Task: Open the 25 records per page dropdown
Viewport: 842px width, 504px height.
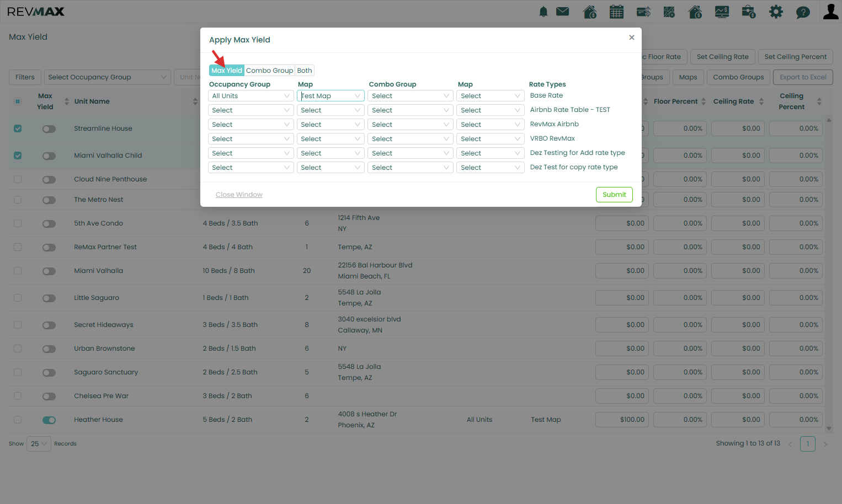Action: coord(39,444)
